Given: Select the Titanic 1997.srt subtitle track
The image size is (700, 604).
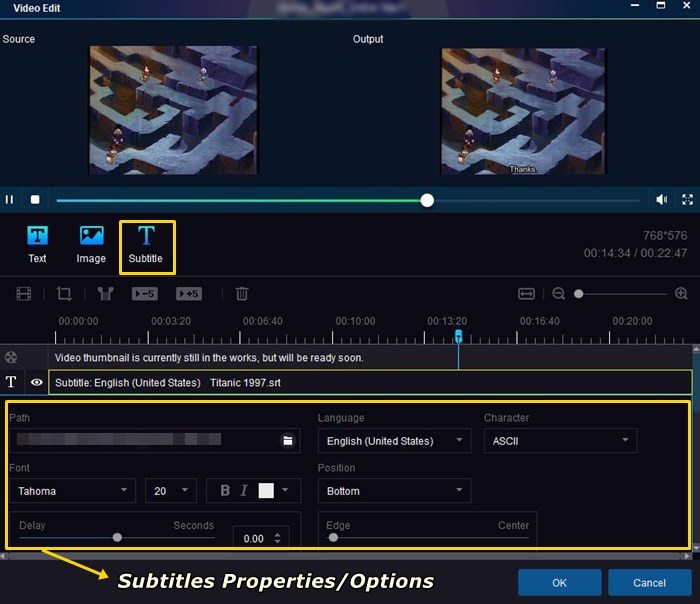Looking at the screenshot, I should click(370, 383).
